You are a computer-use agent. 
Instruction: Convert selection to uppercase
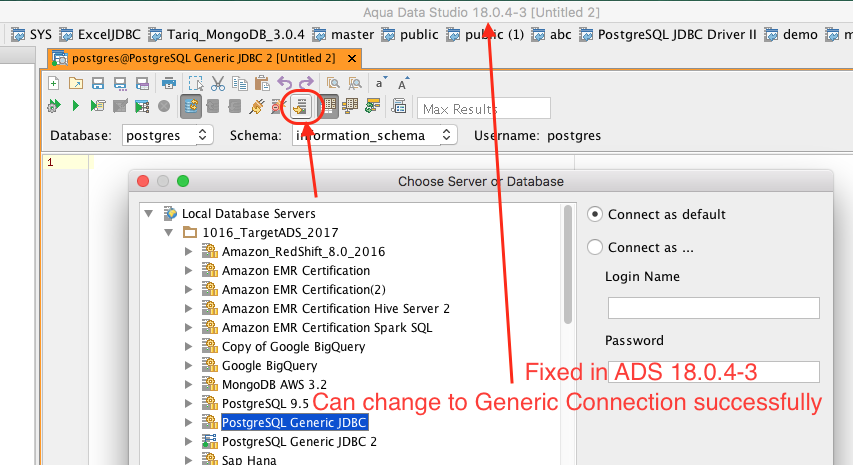[x=403, y=83]
